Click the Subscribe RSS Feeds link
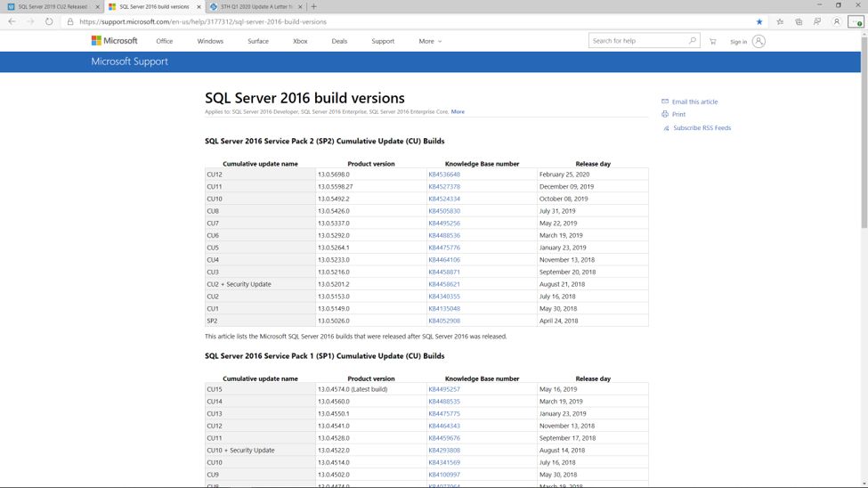868x488 pixels. pyautogui.click(x=702, y=128)
